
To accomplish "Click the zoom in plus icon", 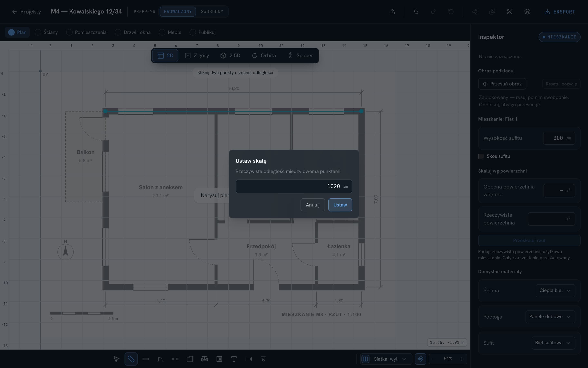I will click(x=462, y=359).
